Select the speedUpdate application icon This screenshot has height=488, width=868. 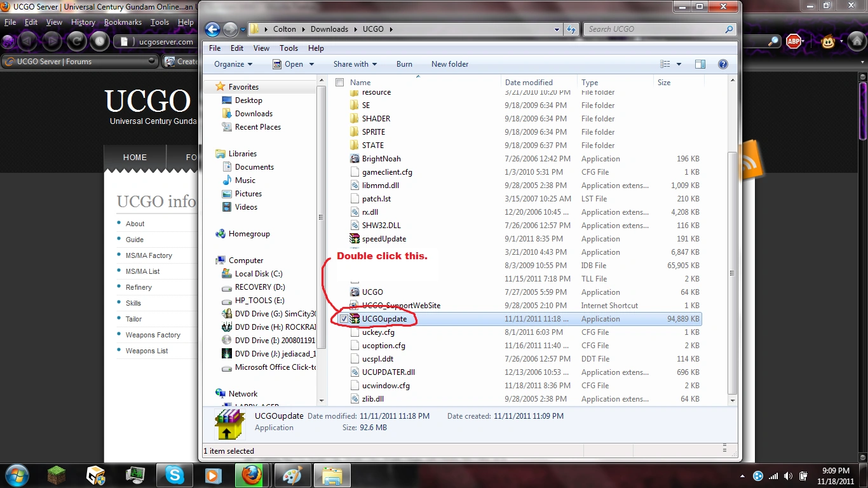[x=355, y=239]
